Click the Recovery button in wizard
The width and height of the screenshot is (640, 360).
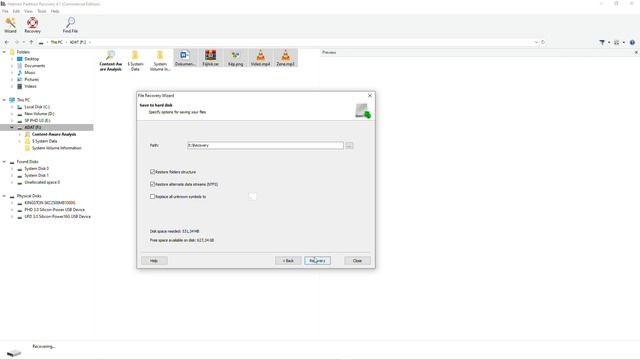pos(317,260)
